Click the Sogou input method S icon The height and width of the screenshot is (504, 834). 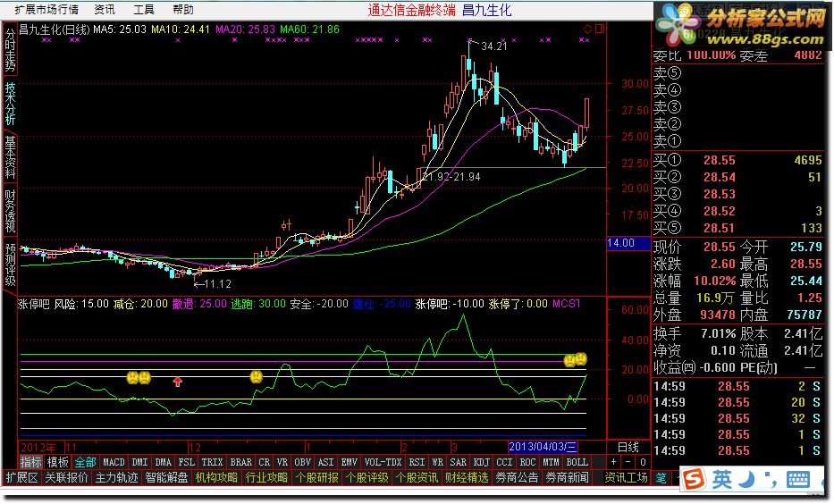click(694, 479)
